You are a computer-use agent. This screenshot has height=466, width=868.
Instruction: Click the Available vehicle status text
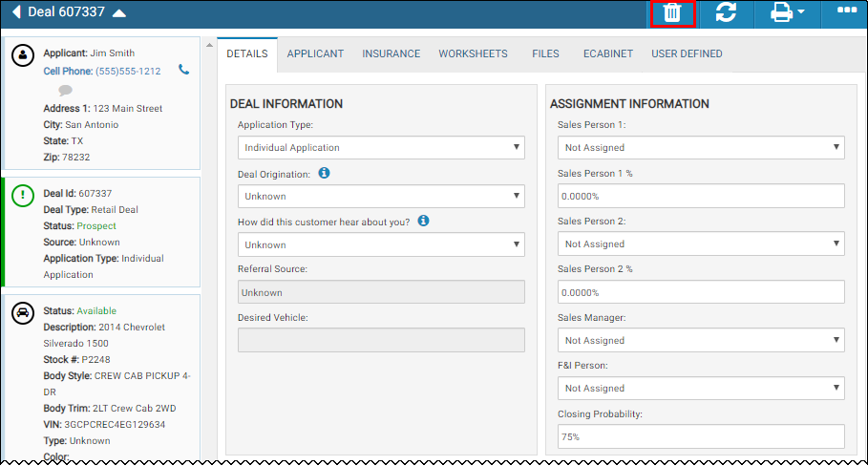coord(96,311)
